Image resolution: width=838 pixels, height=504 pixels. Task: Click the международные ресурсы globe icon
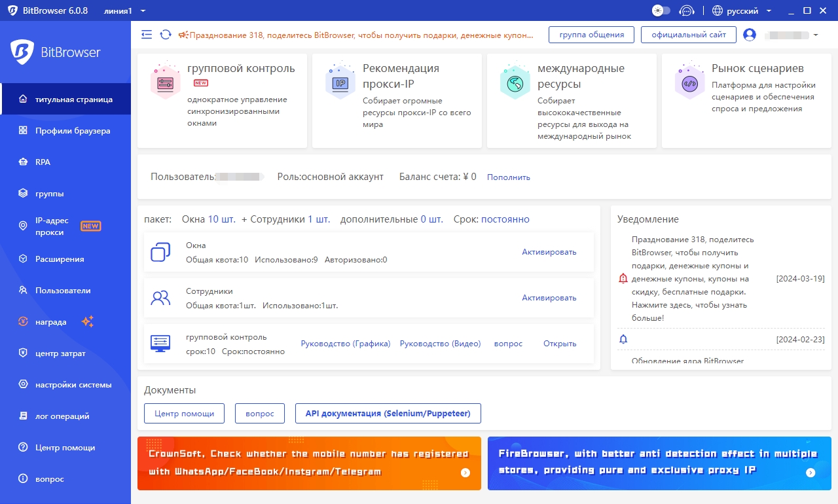click(x=515, y=83)
